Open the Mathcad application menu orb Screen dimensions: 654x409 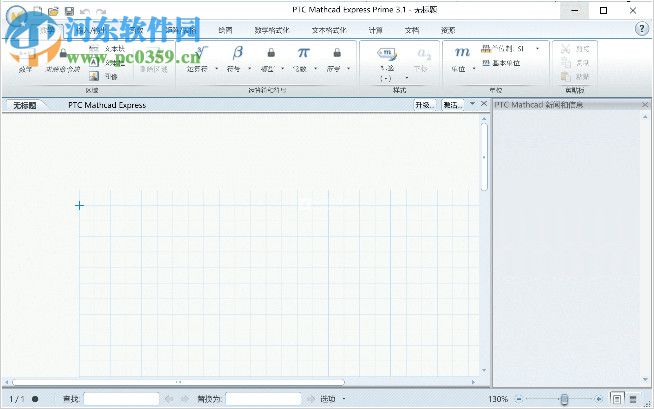(x=16, y=16)
